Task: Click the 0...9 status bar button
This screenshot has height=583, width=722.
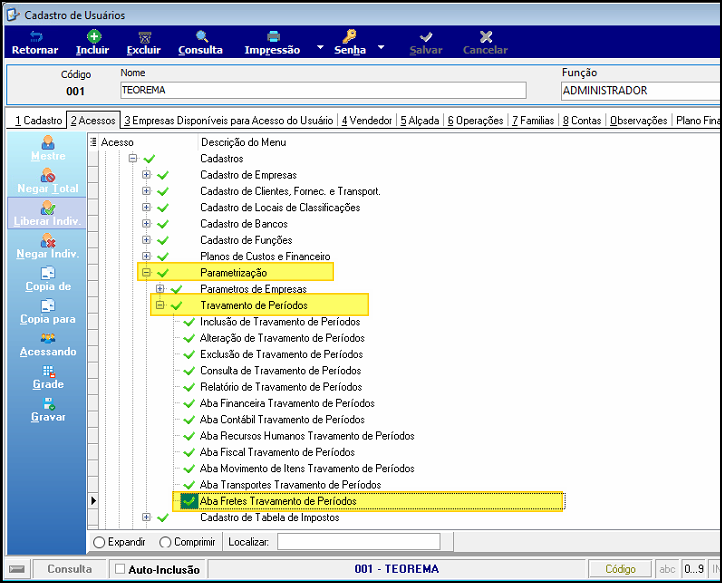Action: [x=693, y=569]
